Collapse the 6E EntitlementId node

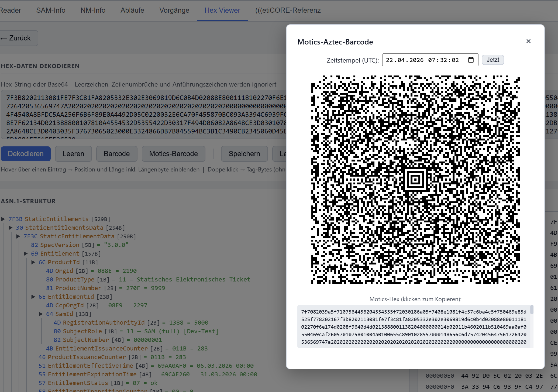(x=33, y=297)
